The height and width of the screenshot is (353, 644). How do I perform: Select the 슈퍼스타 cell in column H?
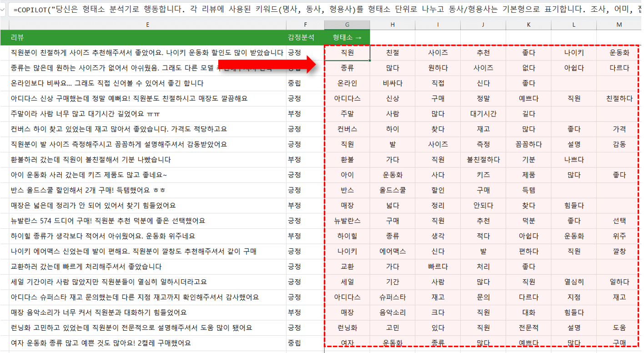pyautogui.click(x=392, y=297)
